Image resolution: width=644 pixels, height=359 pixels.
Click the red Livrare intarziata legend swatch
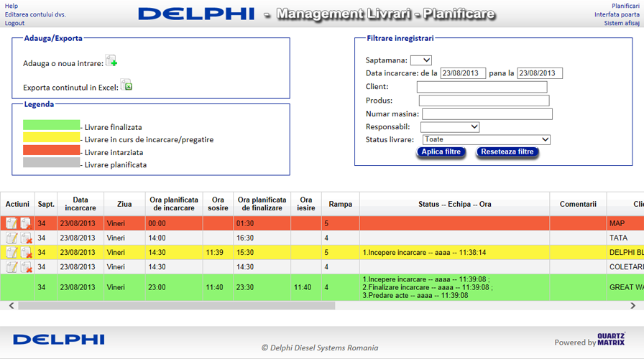coord(51,150)
